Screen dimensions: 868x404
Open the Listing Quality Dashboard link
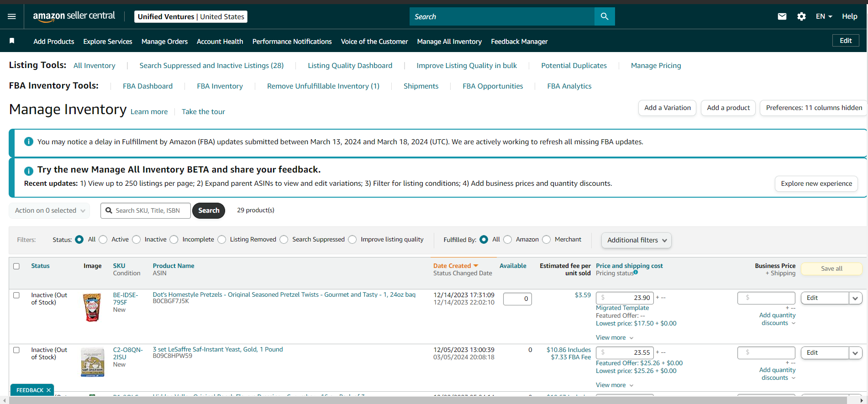pos(350,66)
